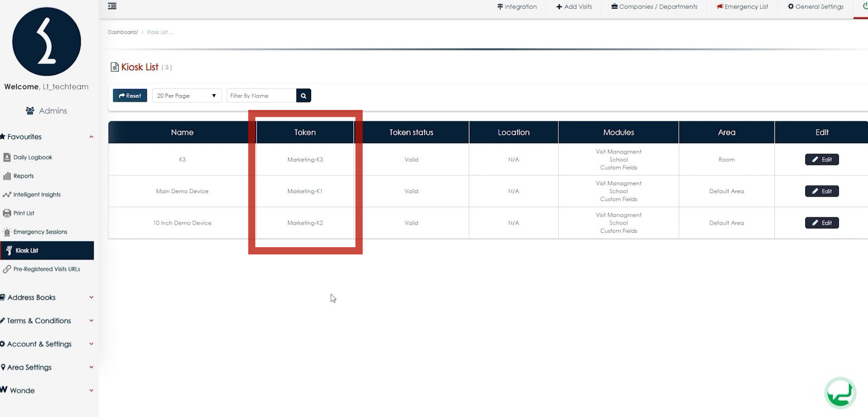Click the Location column header
Image resolution: width=868 pixels, height=417 pixels.
coord(513,133)
